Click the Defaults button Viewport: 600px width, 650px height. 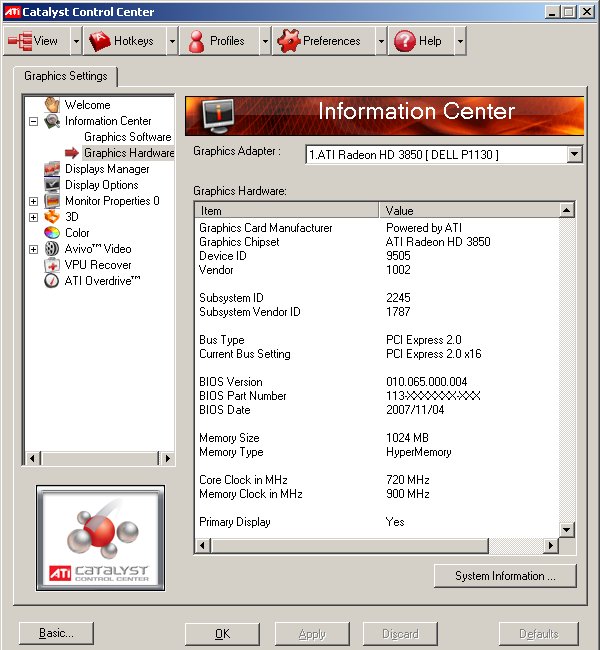(x=539, y=634)
